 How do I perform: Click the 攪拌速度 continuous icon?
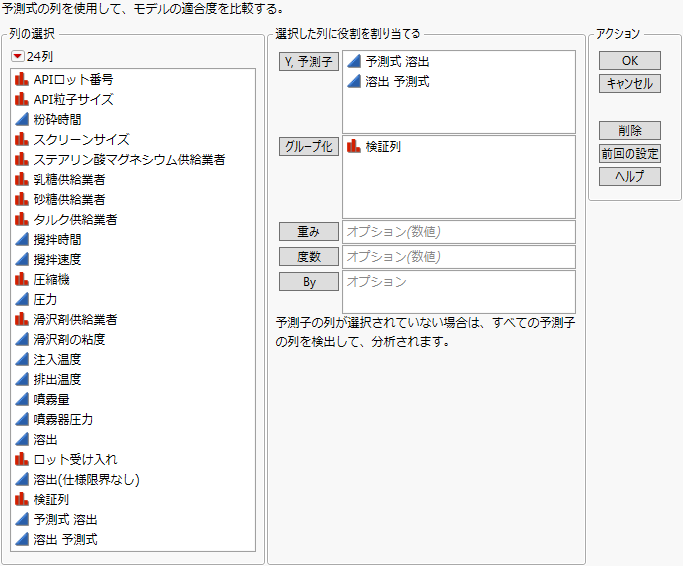[x=22, y=260]
